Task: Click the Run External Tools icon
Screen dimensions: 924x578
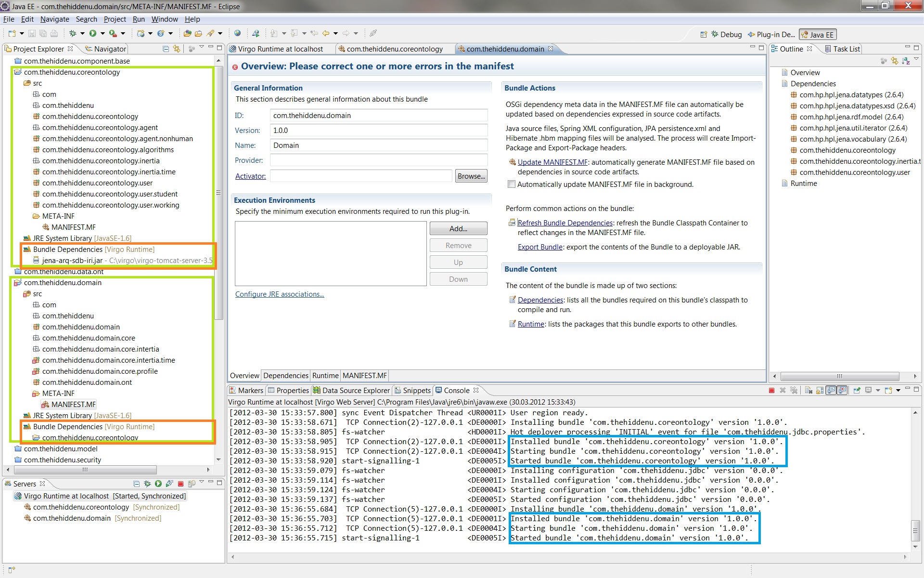Action: (x=113, y=33)
